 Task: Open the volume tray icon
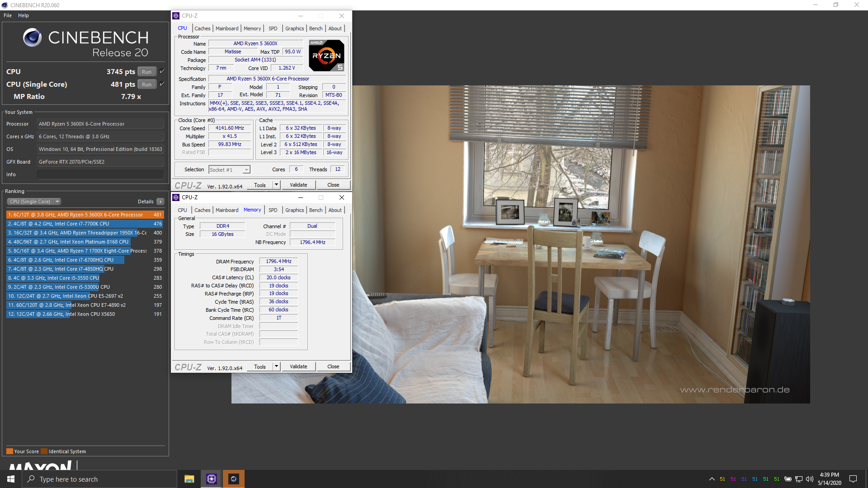coord(809,479)
